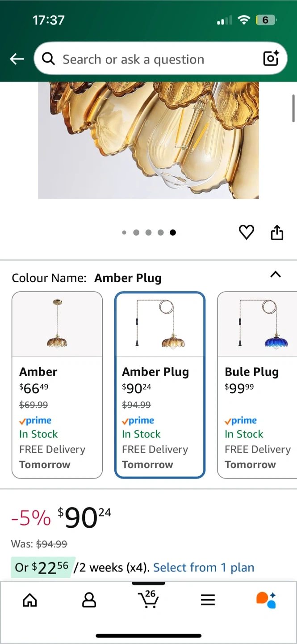Open the account profile icon
The height and width of the screenshot is (644, 297).
coord(89,600)
